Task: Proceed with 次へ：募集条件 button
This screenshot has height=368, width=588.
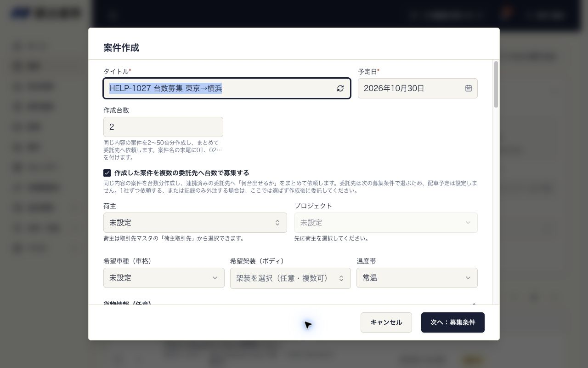Action: [x=453, y=322]
